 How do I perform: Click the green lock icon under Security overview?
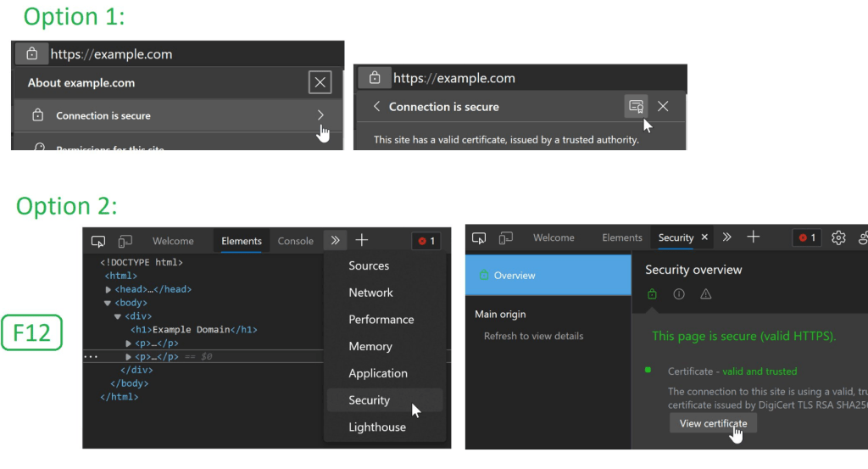point(652,294)
